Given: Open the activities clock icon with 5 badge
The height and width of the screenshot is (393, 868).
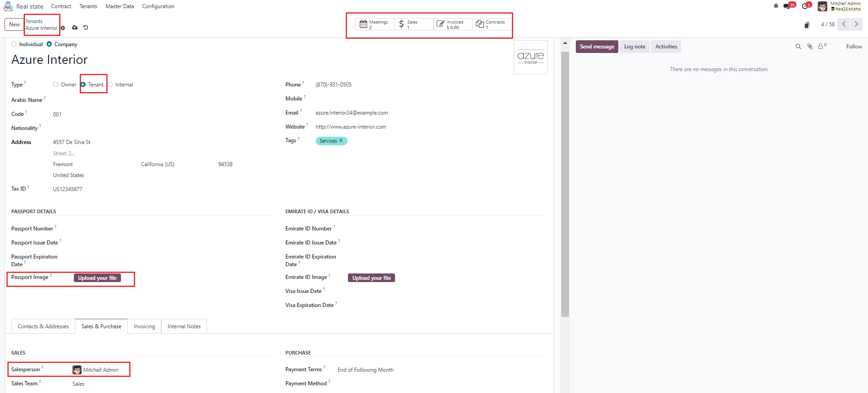Looking at the screenshot, I should pos(806,6).
